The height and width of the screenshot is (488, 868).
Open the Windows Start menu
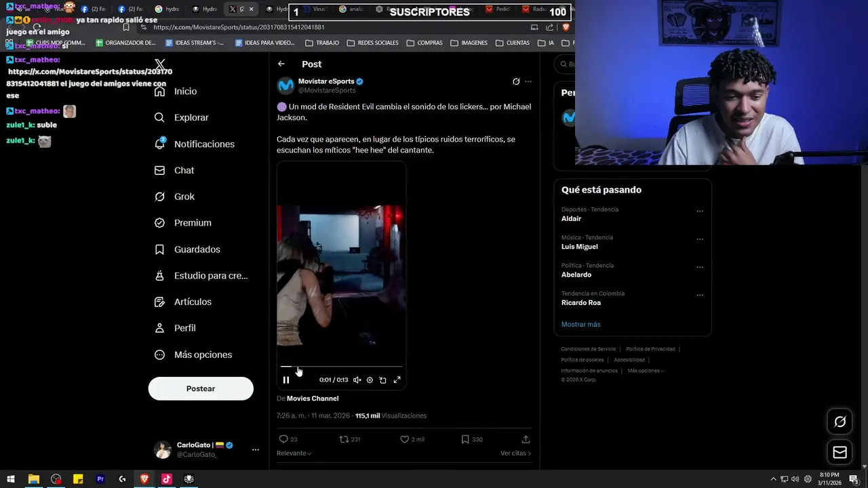pyautogui.click(x=11, y=479)
